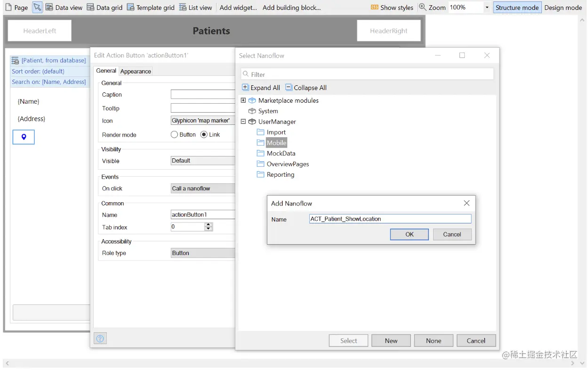Click the Caption input field
Image resolution: width=588 pixels, height=370 pixels.
203,94
